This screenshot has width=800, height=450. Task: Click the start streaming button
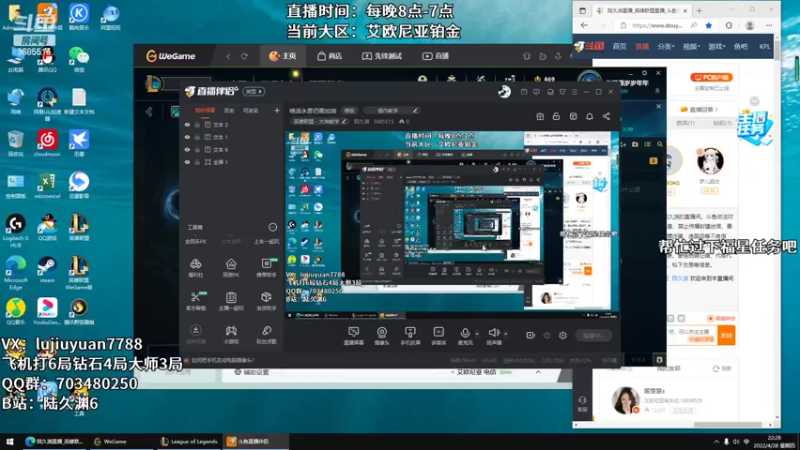[x=593, y=336]
